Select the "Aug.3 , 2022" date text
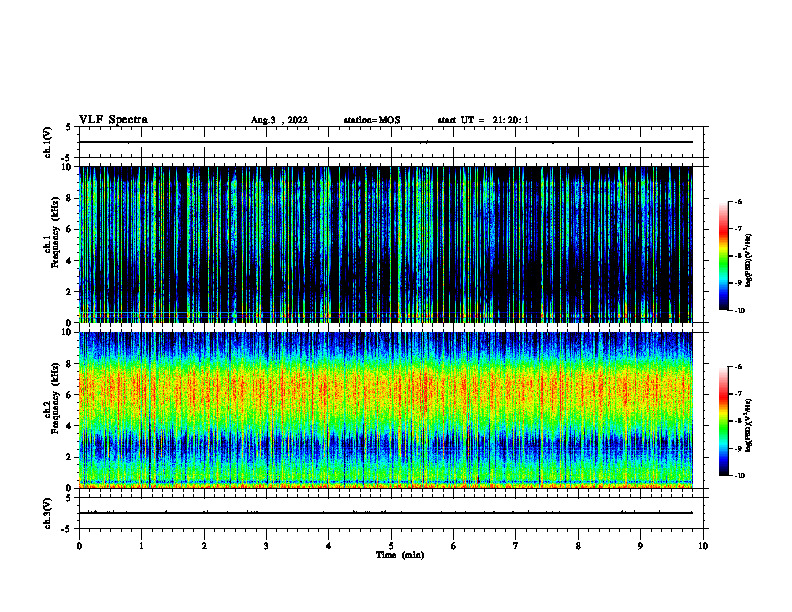792x612 pixels. [x=279, y=120]
